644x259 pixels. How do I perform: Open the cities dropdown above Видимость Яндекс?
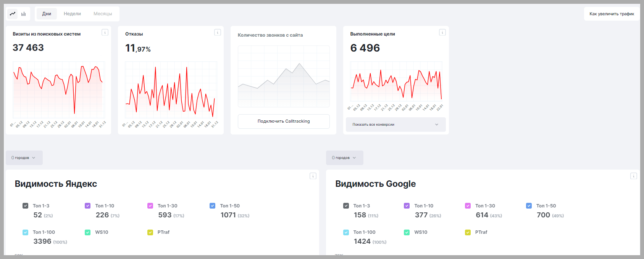24,158
